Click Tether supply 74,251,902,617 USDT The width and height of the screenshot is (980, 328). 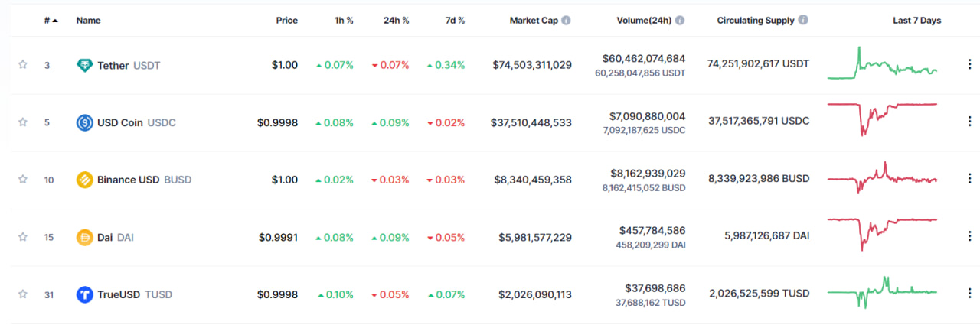coord(758,65)
